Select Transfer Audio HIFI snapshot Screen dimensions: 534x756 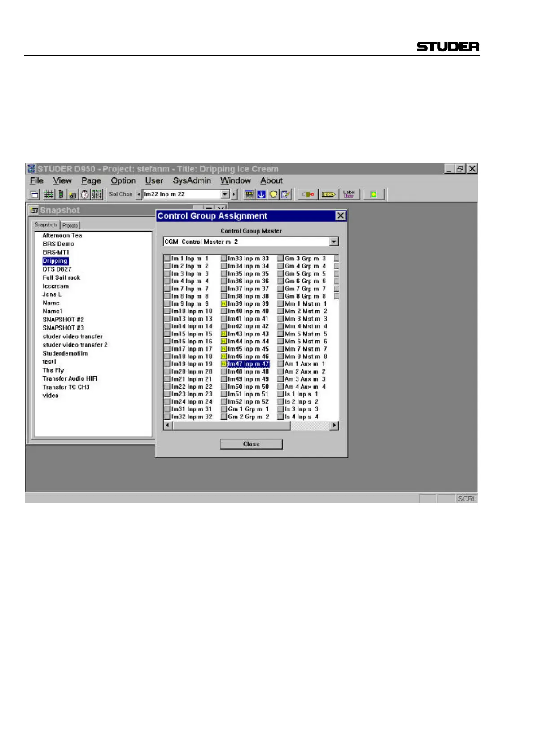[x=70, y=378]
